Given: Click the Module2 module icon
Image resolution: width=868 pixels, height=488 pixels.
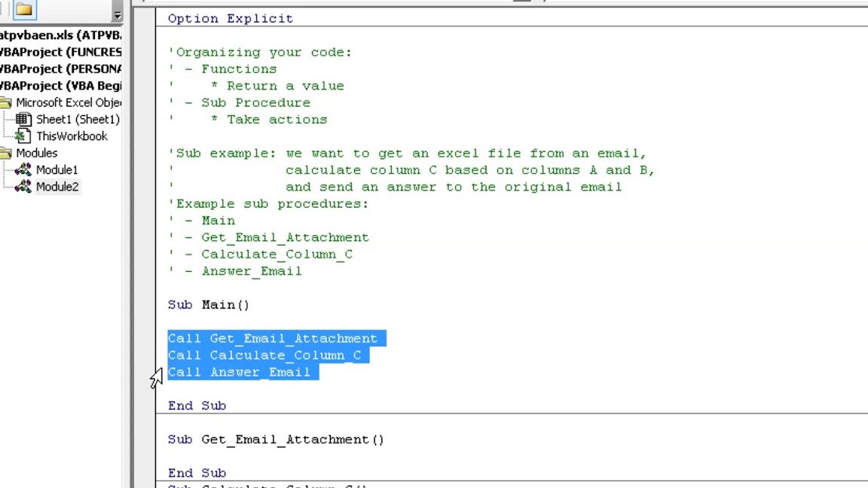Looking at the screenshot, I should pyautogui.click(x=24, y=186).
